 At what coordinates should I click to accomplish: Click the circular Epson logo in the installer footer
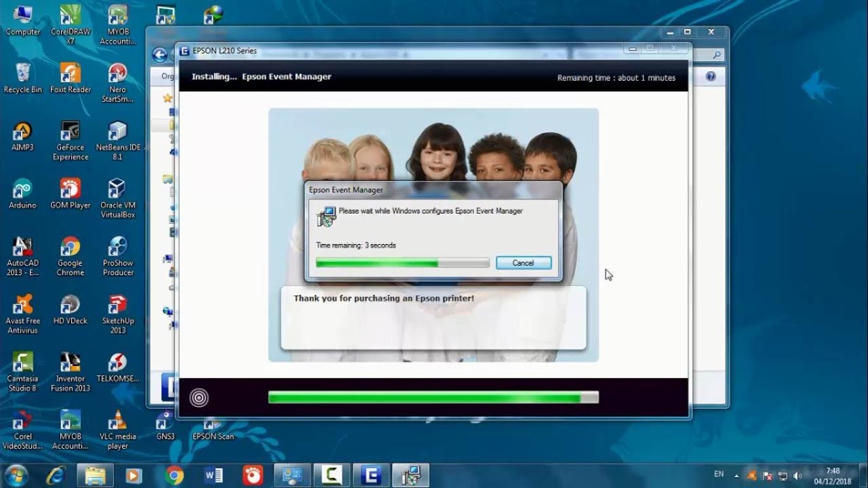click(199, 397)
